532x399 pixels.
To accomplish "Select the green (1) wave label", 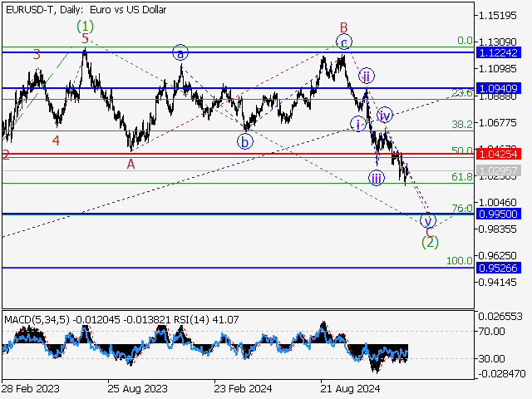I will (x=86, y=26).
